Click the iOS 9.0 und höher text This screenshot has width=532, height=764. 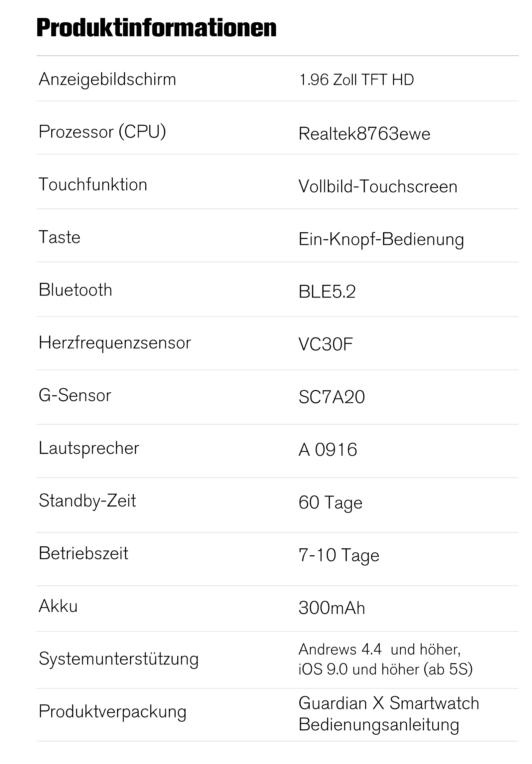pyautogui.click(x=359, y=669)
